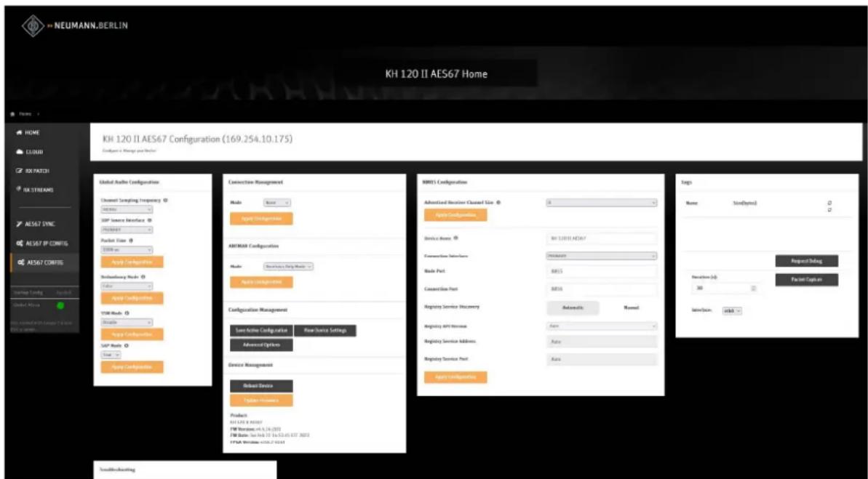Open Logs Interface eth0 dropdown

pos(732,311)
